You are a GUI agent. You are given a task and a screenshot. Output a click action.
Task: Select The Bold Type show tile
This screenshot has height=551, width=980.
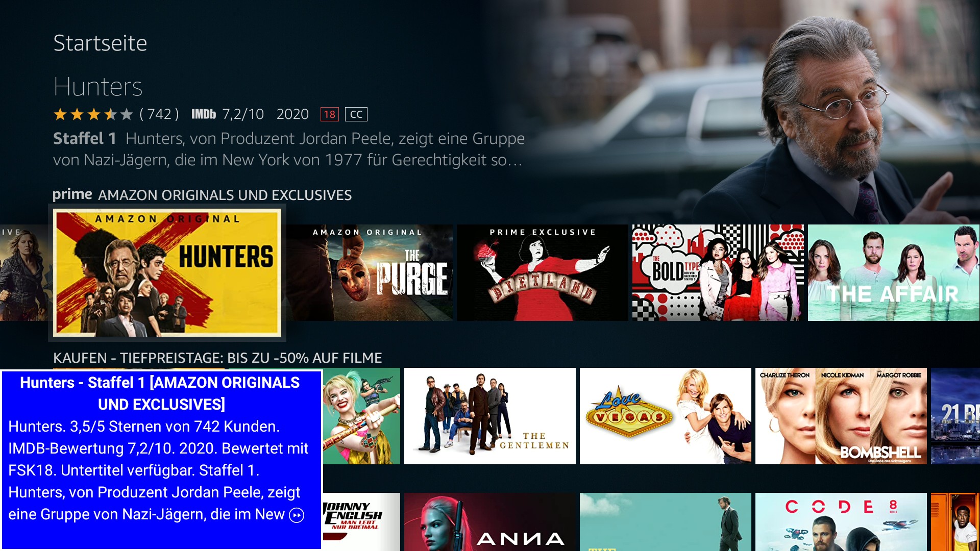[718, 272]
